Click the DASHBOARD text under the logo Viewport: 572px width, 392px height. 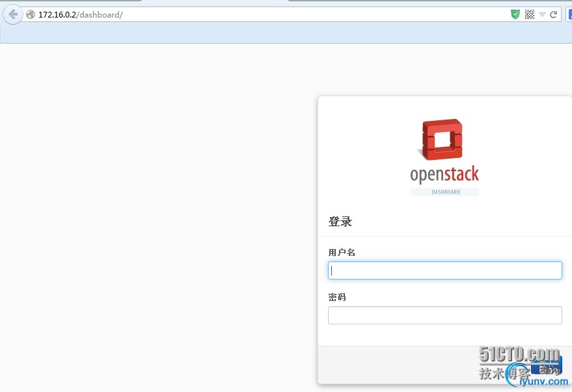pyautogui.click(x=446, y=192)
